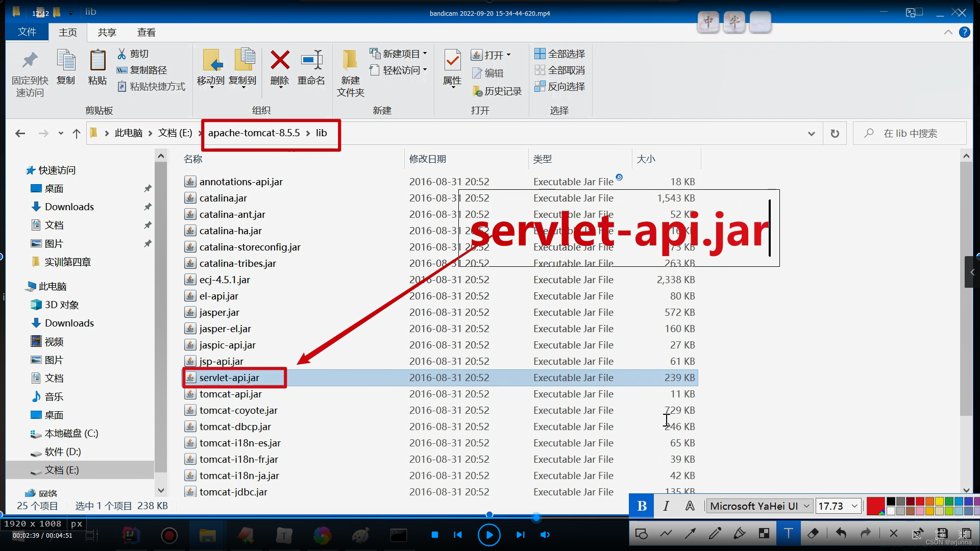Select the rectangle and ellipse shape tool
Screen dimensions: 980x551
click(x=642, y=534)
